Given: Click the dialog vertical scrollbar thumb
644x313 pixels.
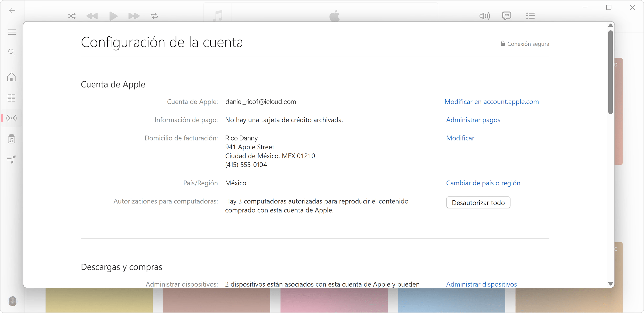Looking at the screenshot, I should [x=611, y=72].
